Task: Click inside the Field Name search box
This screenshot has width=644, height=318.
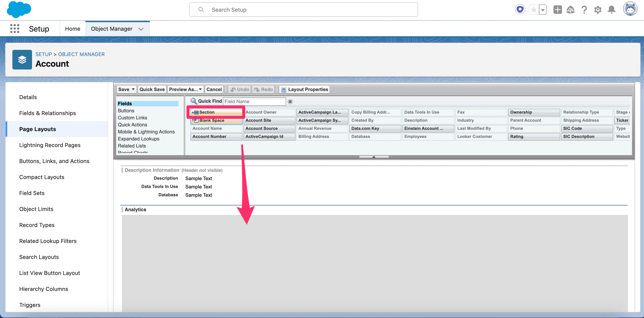Action: click(x=254, y=101)
